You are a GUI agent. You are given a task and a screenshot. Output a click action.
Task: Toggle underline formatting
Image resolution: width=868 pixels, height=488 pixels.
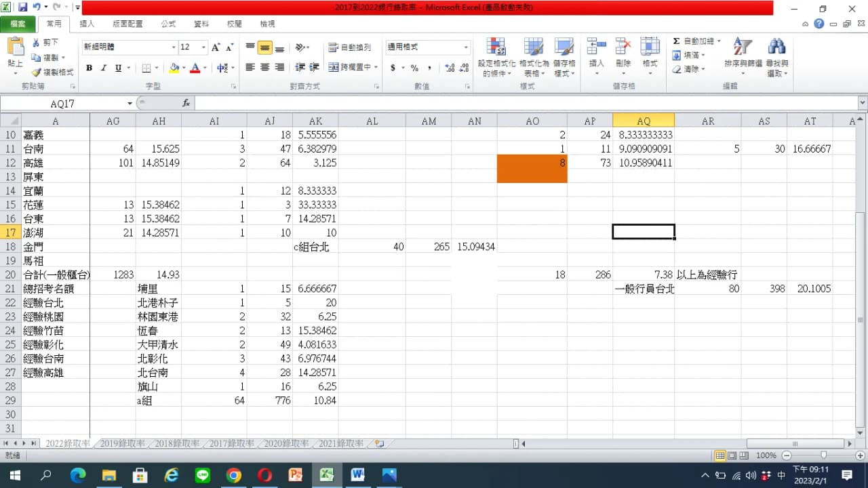[x=118, y=68]
